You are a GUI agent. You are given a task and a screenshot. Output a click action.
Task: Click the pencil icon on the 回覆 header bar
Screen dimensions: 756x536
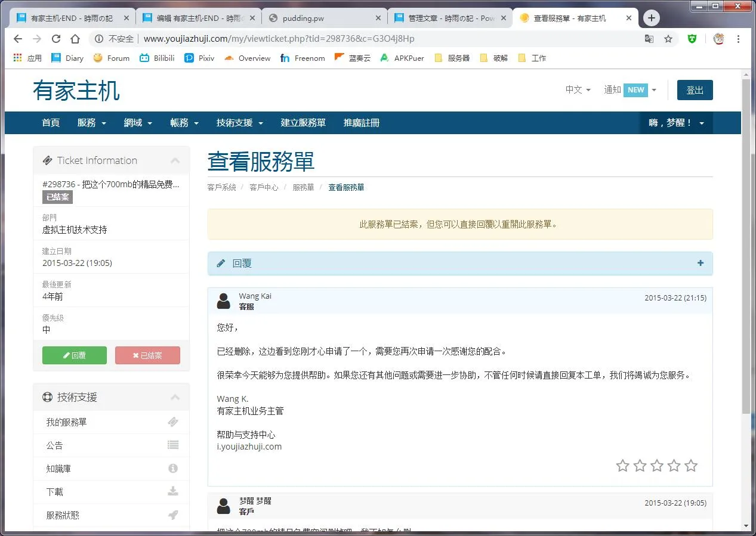(221, 262)
